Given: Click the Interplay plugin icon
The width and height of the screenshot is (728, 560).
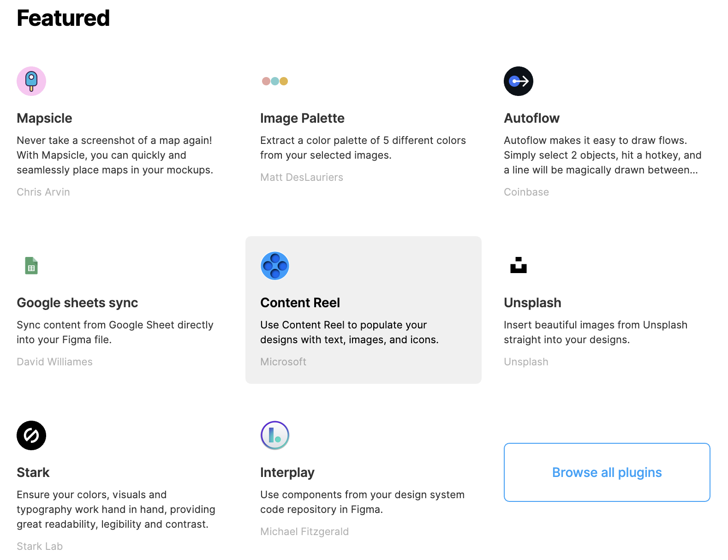Looking at the screenshot, I should click(x=275, y=435).
